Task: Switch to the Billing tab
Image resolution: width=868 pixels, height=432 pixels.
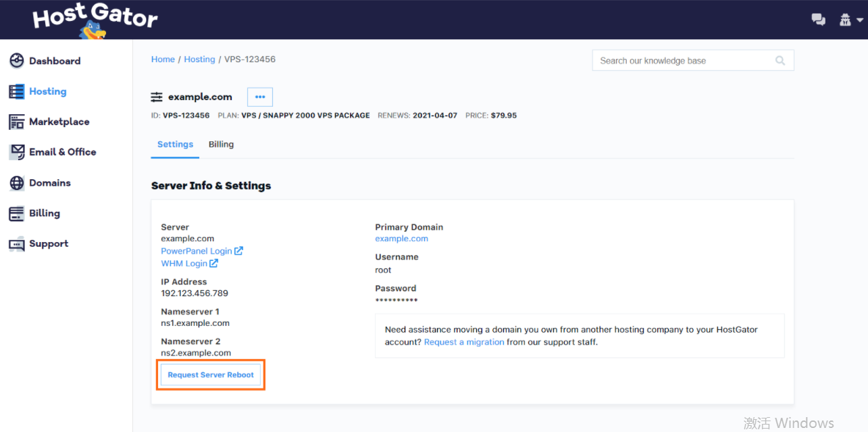Action: click(x=221, y=145)
